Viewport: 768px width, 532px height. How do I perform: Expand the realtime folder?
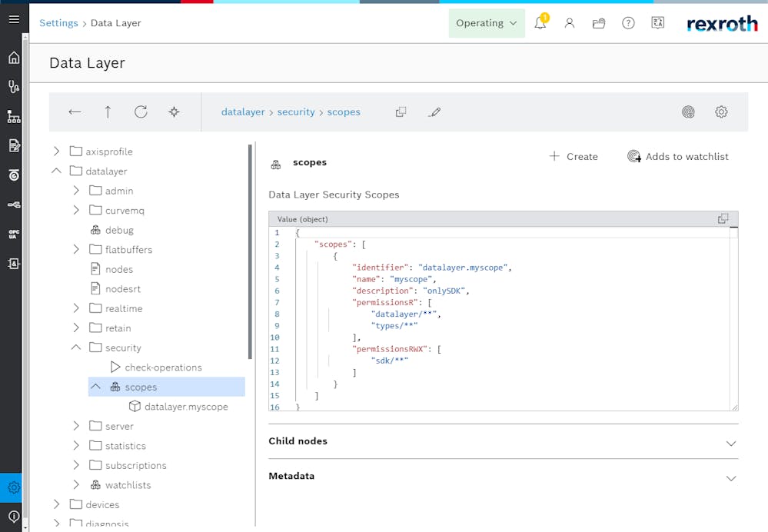tap(76, 308)
